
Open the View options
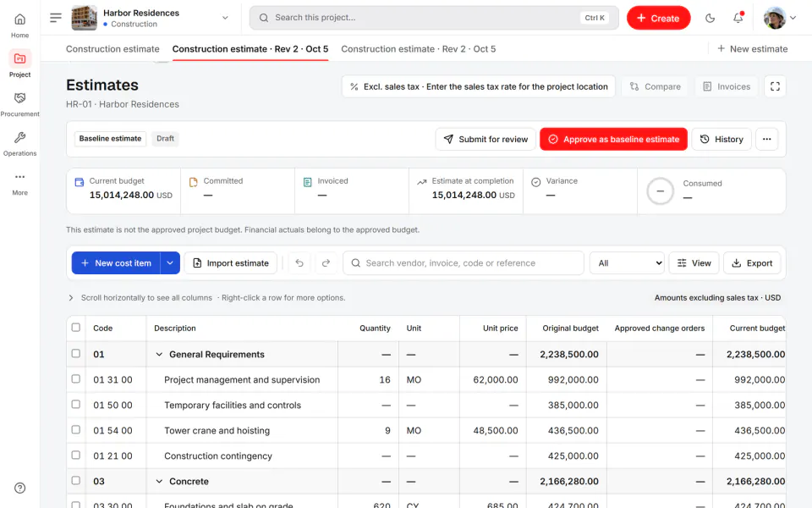[694, 262]
